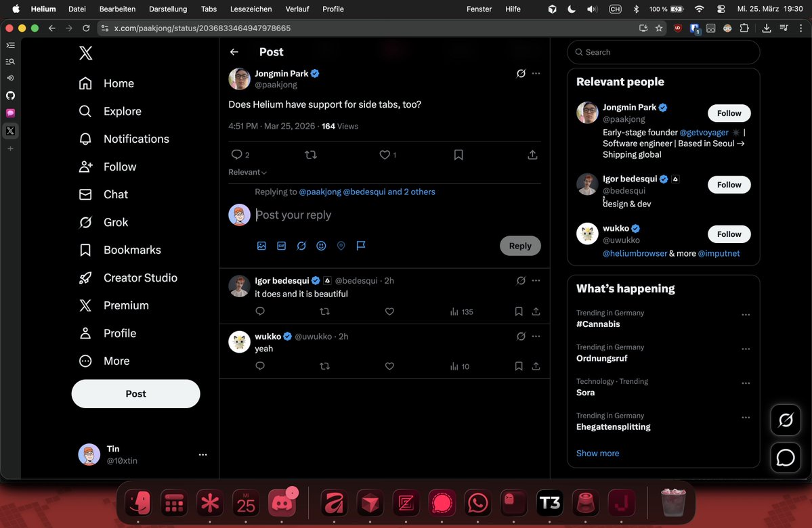Open the X logo home link

[86, 53]
